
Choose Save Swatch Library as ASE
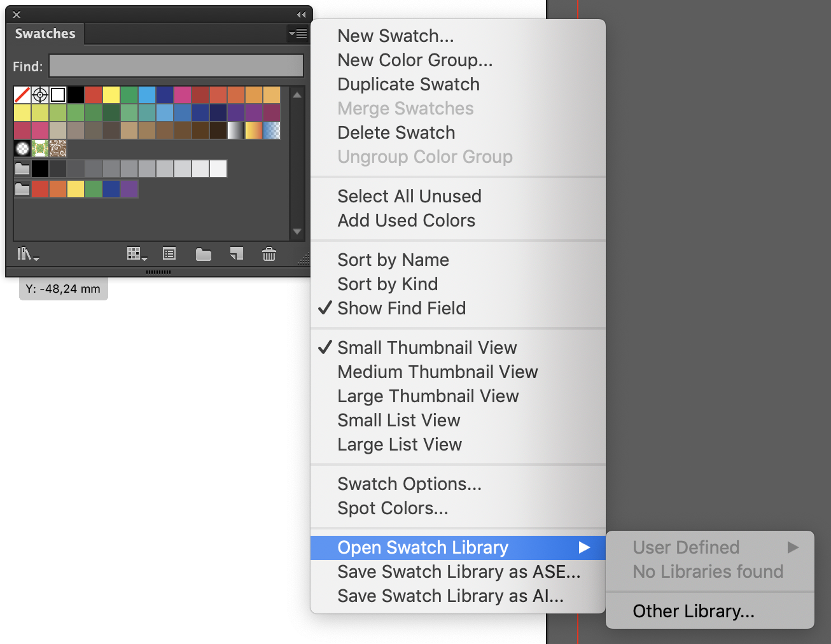point(458,571)
